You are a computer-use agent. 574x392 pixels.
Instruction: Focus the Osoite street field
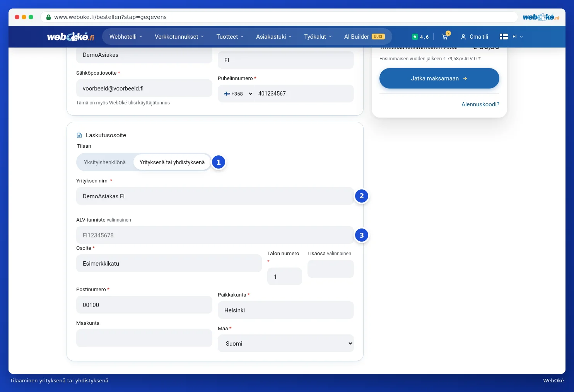169,263
